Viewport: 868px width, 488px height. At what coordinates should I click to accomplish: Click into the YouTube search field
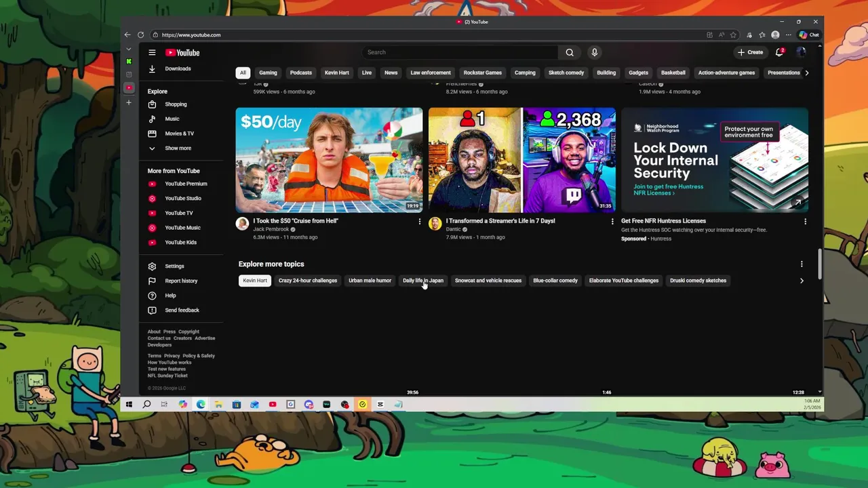pyautogui.click(x=461, y=52)
